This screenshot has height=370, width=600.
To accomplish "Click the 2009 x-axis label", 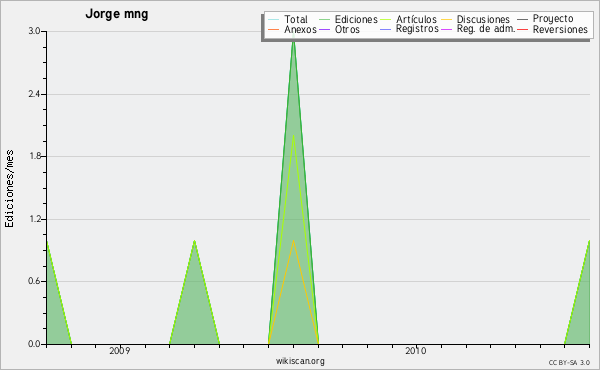I will [119, 350].
